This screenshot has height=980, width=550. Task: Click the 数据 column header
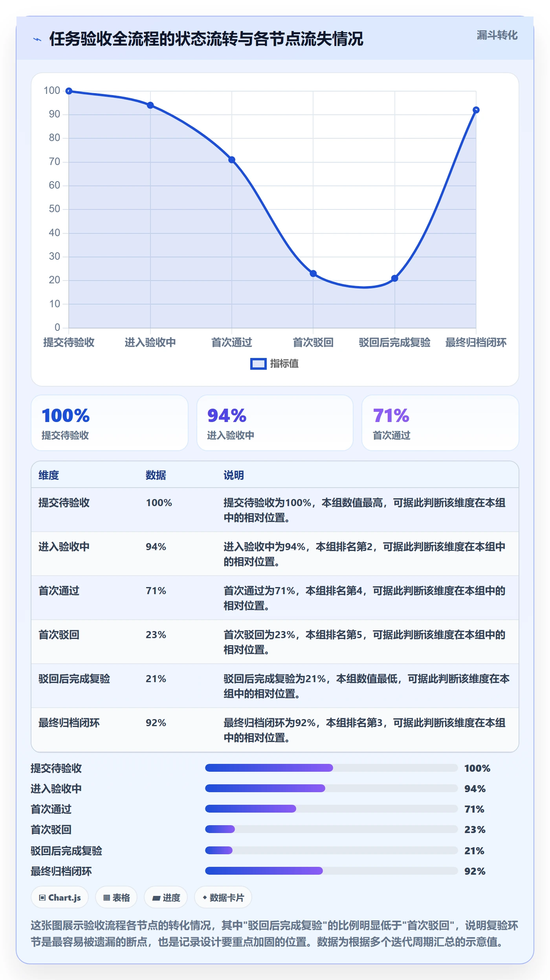click(156, 475)
